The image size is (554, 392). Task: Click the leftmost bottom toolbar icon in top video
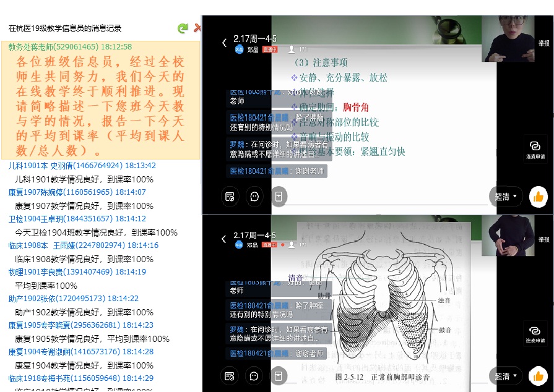tap(230, 197)
